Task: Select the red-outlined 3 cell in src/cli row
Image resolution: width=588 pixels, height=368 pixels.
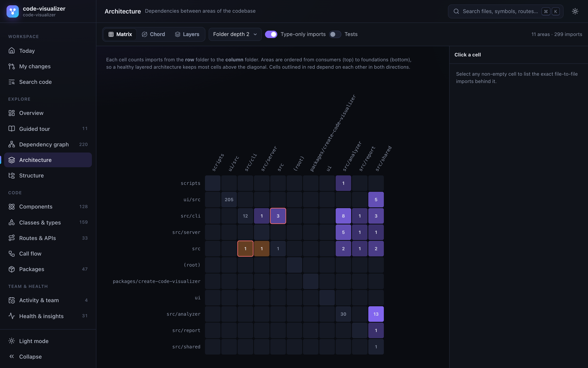Action: [278, 216]
